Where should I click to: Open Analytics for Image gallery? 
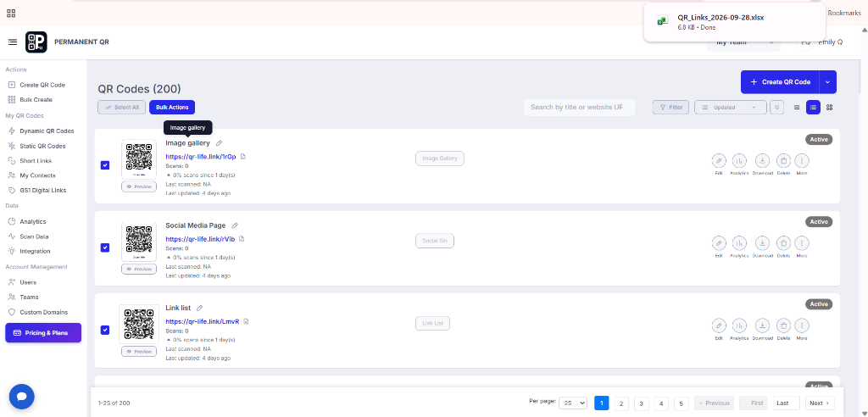pyautogui.click(x=739, y=160)
